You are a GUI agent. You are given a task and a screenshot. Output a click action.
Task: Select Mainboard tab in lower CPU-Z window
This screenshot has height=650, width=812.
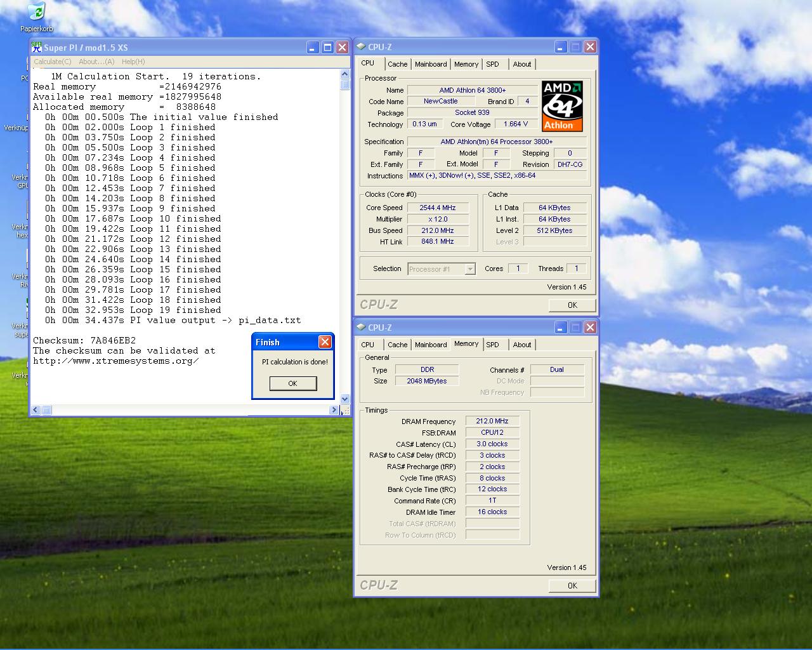pos(431,345)
